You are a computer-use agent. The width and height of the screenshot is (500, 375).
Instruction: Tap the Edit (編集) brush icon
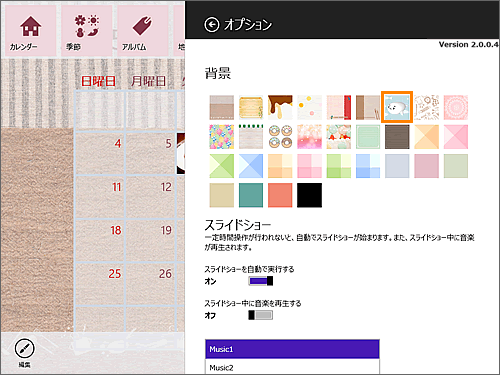(x=24, y=349)
